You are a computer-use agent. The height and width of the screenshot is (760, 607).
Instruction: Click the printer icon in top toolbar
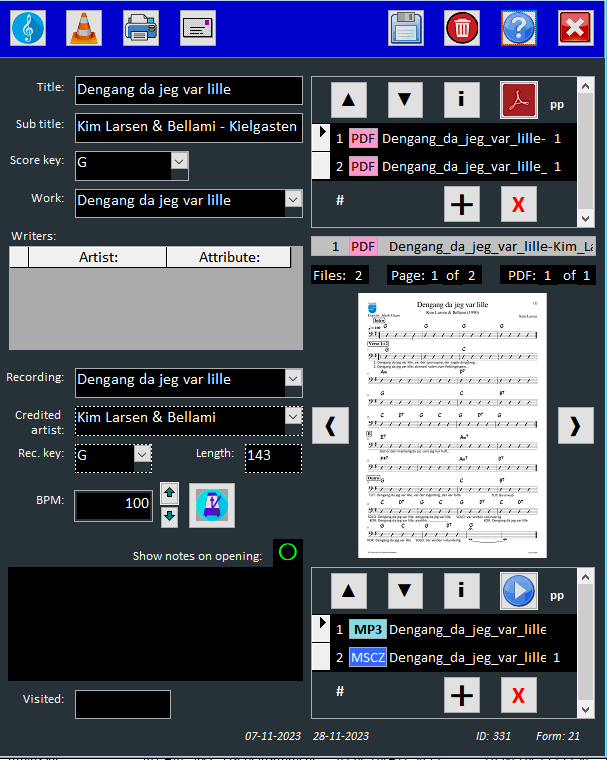141,28
